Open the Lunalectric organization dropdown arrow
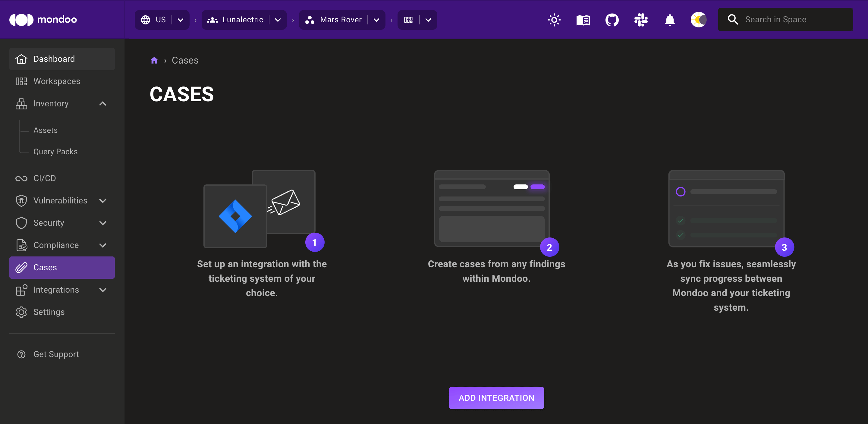 (278, 20)
